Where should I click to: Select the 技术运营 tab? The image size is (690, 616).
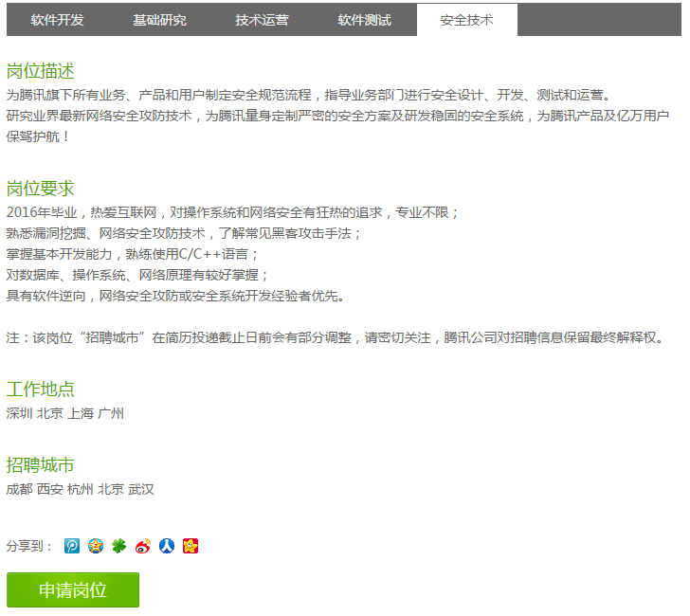point(262,20)
